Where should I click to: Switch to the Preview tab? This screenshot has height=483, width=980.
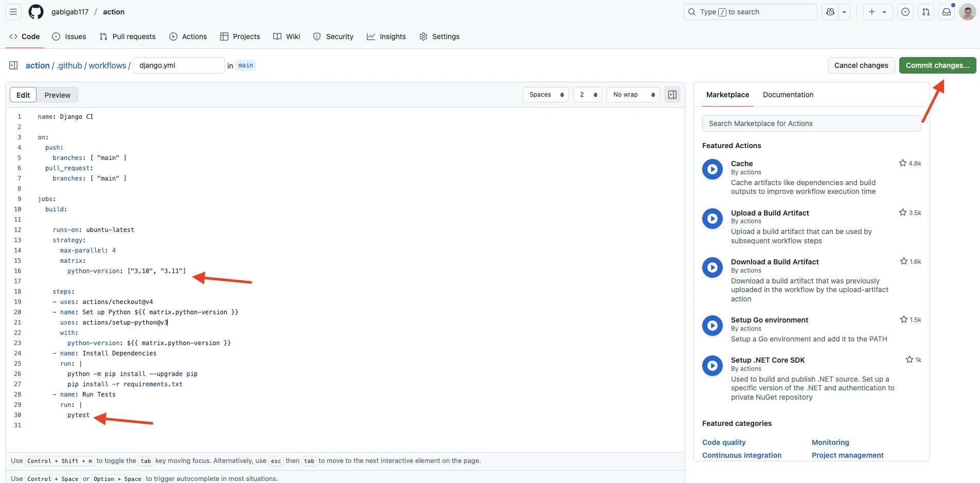coord(57,95)
